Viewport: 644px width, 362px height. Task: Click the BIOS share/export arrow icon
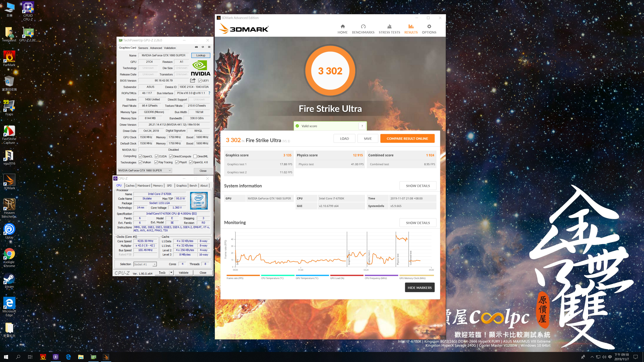193,80
